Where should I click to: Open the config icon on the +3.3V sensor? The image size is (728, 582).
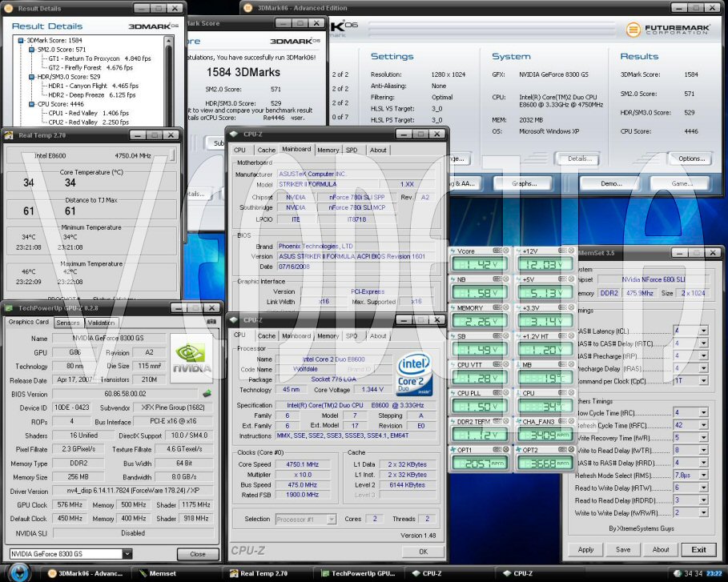tap(562, 307)
